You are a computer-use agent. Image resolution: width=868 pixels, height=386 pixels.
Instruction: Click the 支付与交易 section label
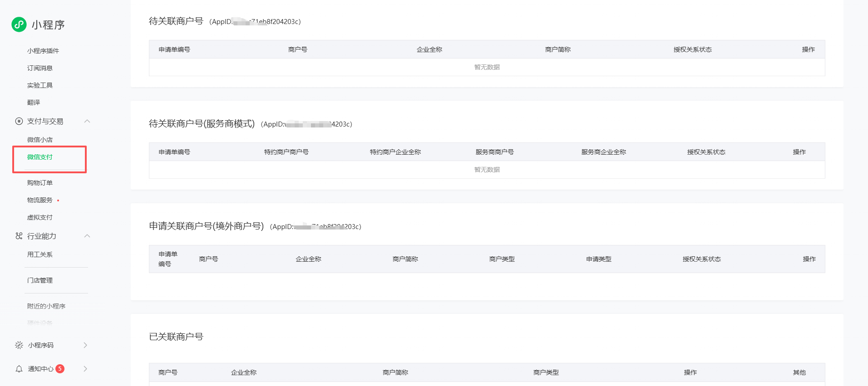pos(45,121)
